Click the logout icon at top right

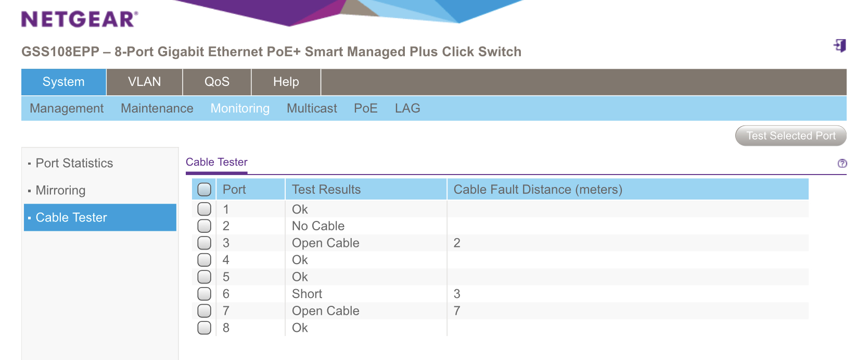coord(840,46)
